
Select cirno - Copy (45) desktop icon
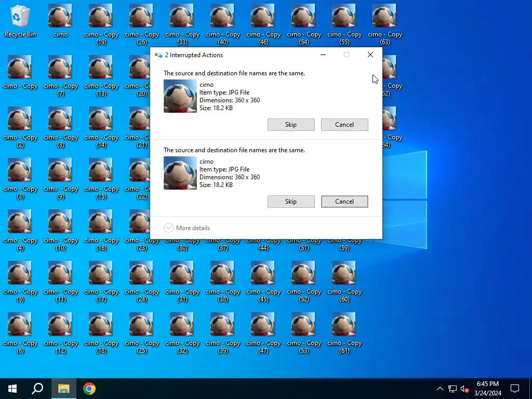point(263,282)
